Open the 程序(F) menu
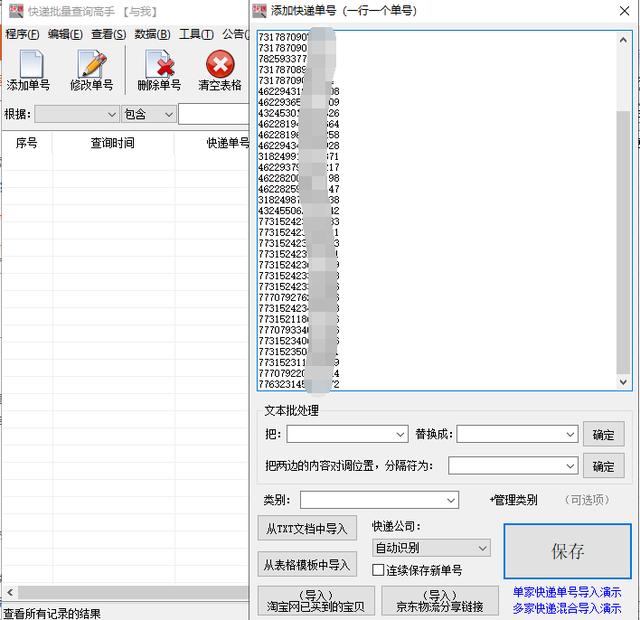640x620 pixels. [x=22, y=34]
